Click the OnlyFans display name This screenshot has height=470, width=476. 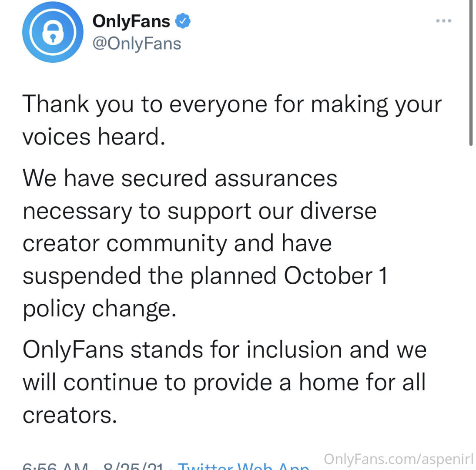131,20
